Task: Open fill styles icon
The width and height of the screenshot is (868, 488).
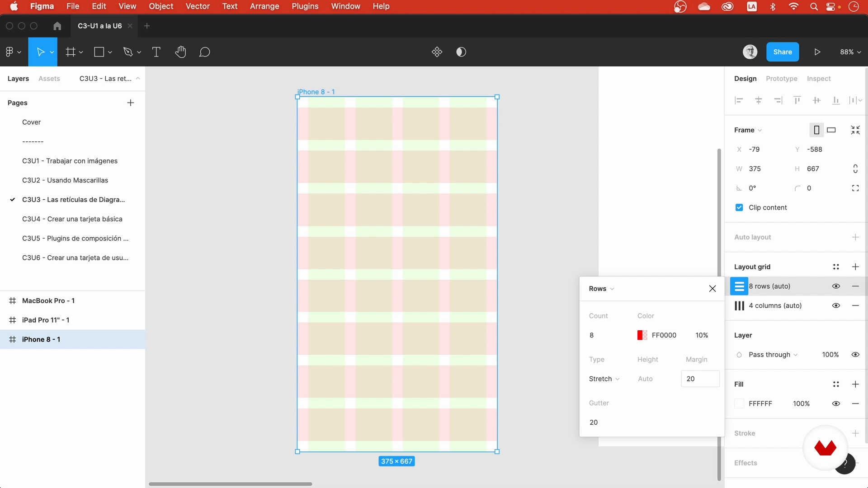Action: coord(836,384)
